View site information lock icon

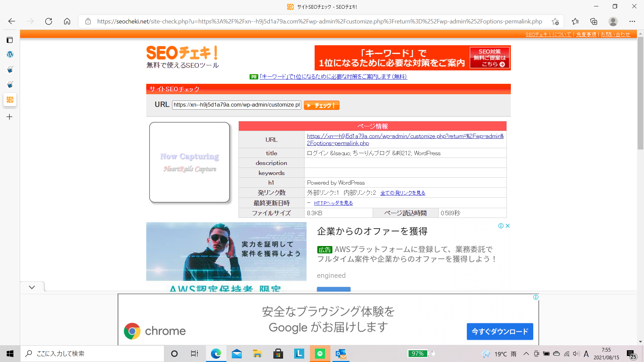click(88, 21)
